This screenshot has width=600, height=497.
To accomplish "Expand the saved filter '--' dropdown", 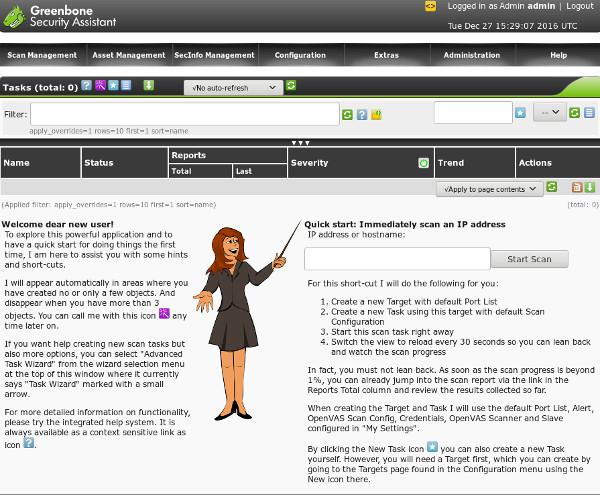I will (x=549, y=113).
